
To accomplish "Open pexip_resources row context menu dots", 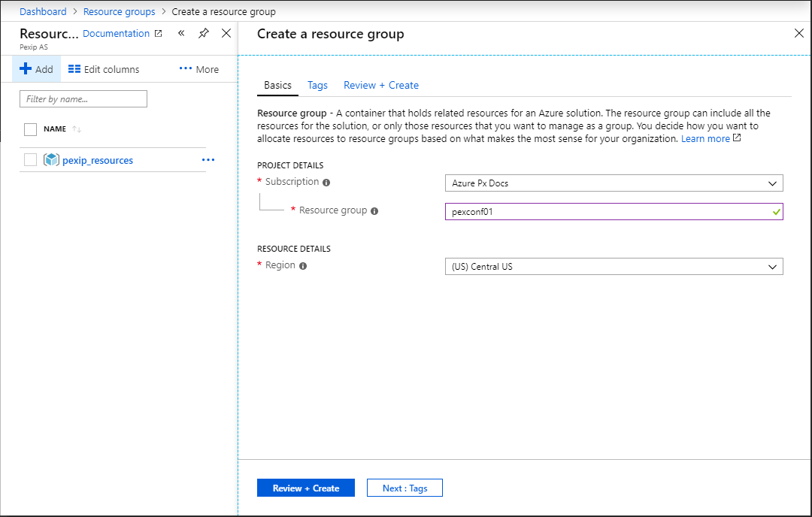I will (208, 160).
